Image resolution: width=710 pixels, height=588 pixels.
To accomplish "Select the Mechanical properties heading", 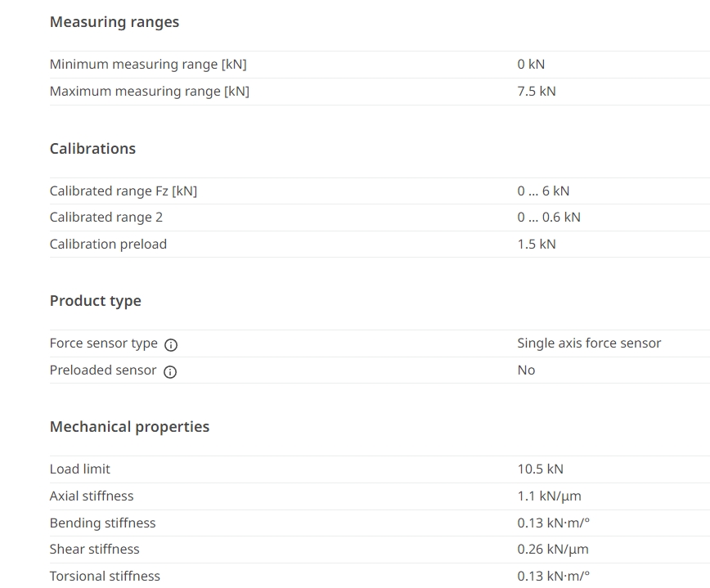I will [129, 427].
